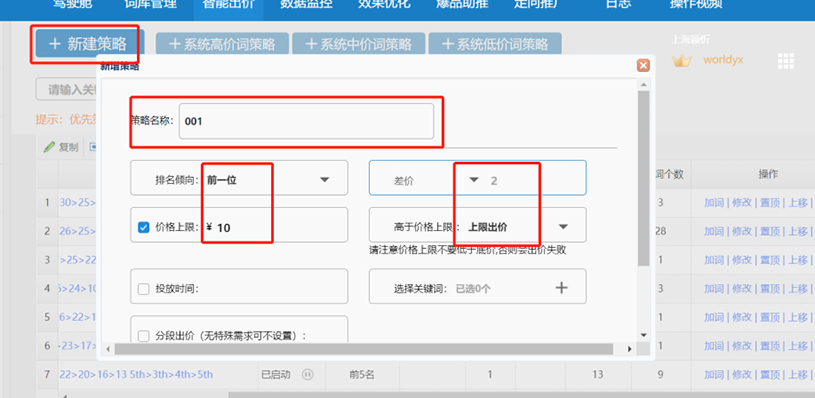Viewport: 815px width, 398px height.
Task: Add a 系统低价词策略 strategy
Action: click(x=495, y=44)
